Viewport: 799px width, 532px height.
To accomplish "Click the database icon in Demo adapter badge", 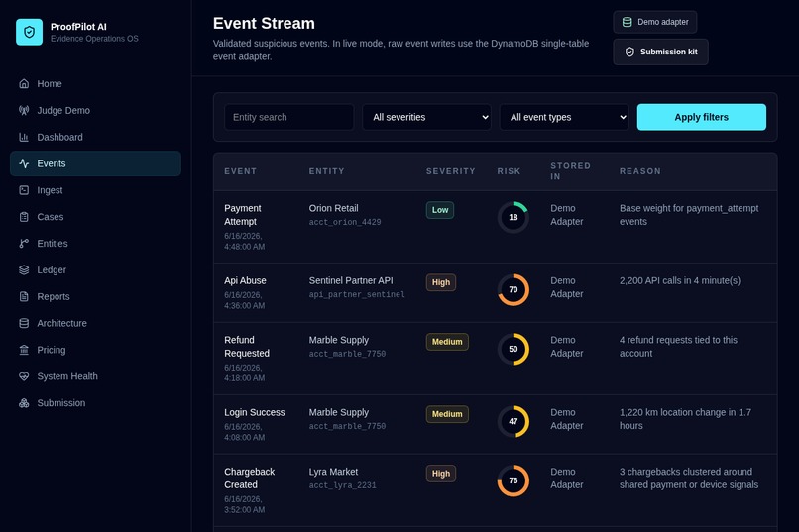I will 628,22.
